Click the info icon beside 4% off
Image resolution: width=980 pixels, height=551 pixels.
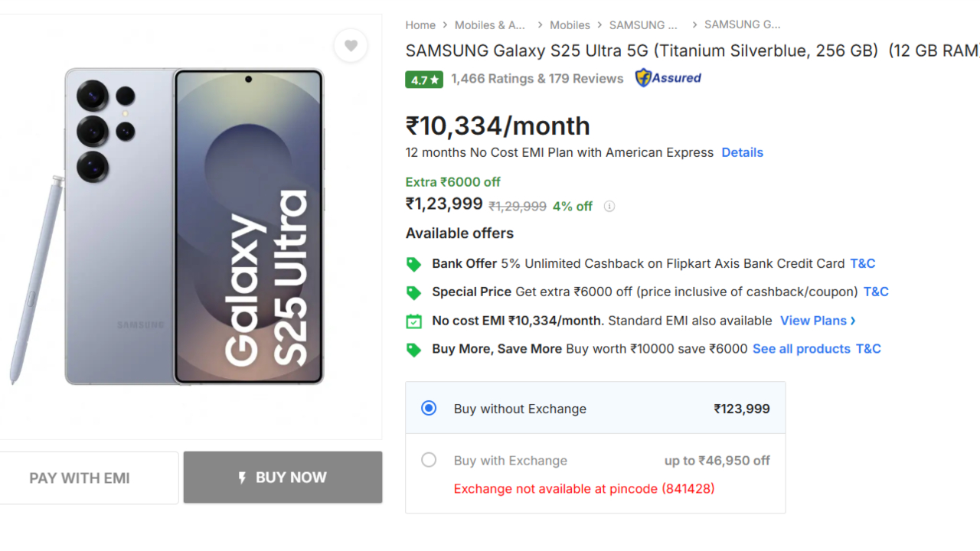click(x=609, y=206)
